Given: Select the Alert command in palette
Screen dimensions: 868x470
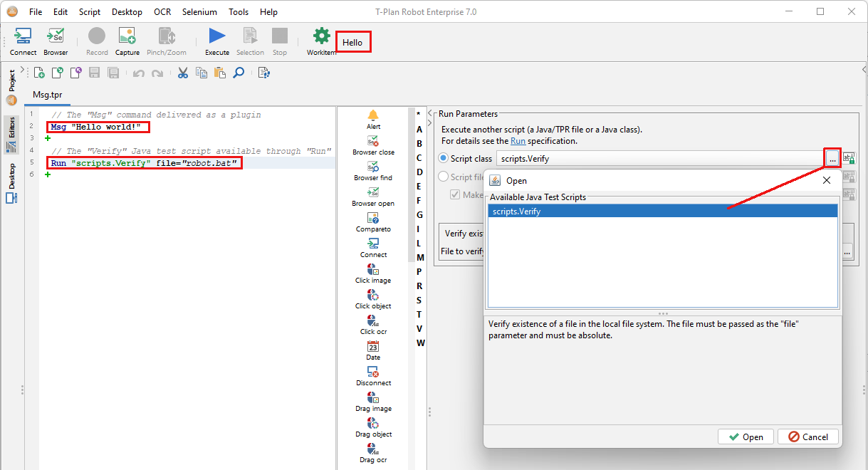Looking at the screenshot, I should tap(373, 116).
